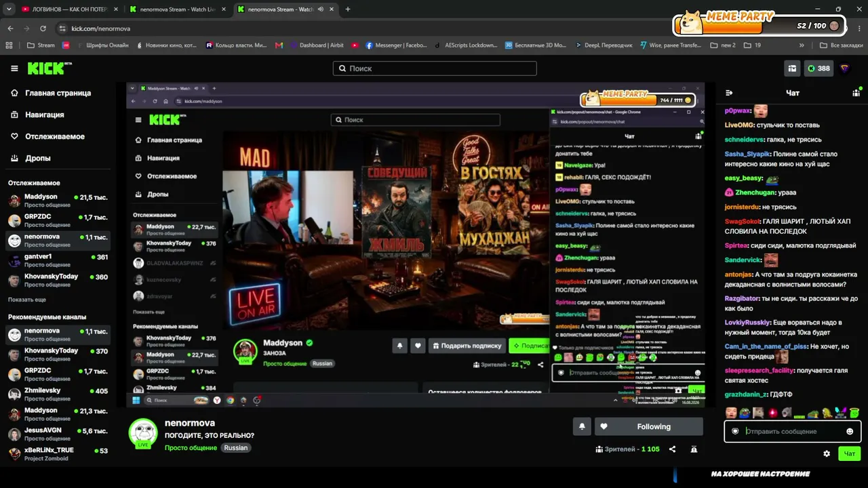Expand followed list with Показать еще

pos(27,300)
